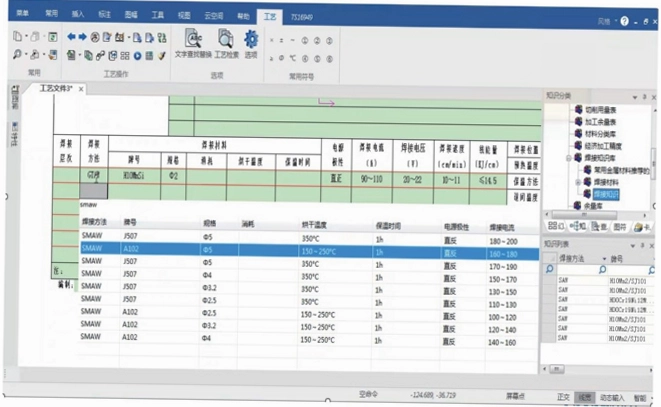Select the 切削用量表 tree item
The width and height of the screenshot is (661, 407).
point(600,110)
